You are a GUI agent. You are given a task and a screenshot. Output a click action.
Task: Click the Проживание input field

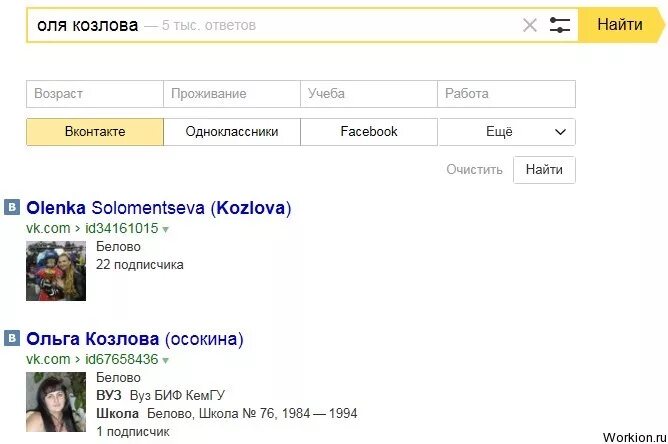pyautogui.click(x=232, y=94)
